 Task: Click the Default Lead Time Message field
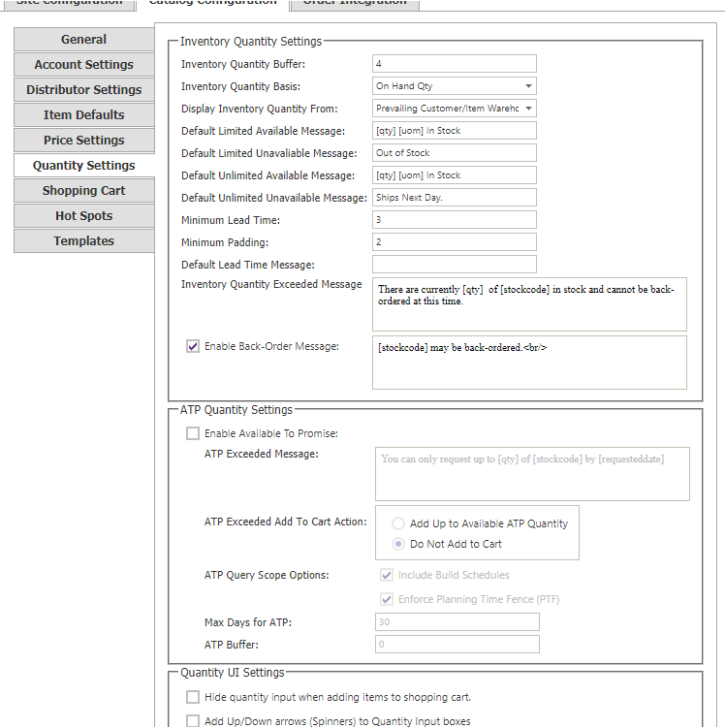454,265
